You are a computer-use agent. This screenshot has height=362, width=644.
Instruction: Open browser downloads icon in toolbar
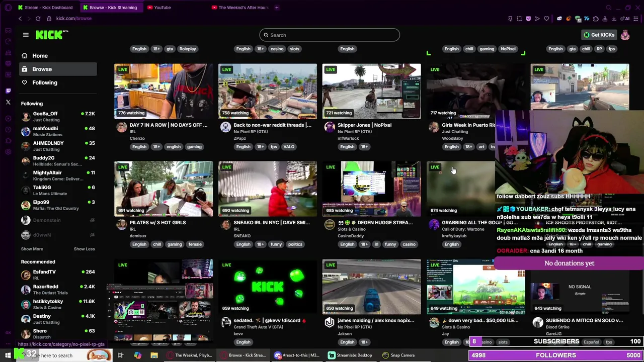point(614,19)
